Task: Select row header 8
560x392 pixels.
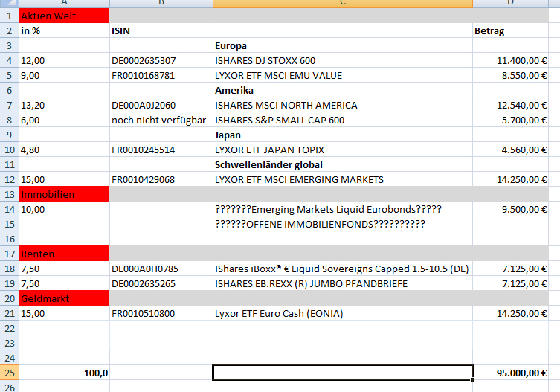Action: tap(9, 120)
